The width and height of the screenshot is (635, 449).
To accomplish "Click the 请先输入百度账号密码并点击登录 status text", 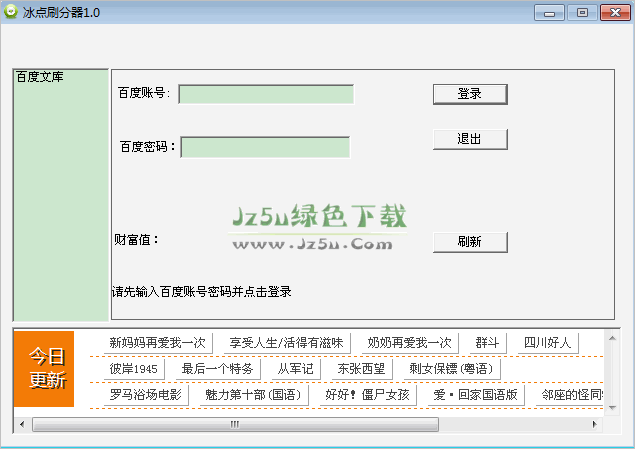I will coord(202,292).
